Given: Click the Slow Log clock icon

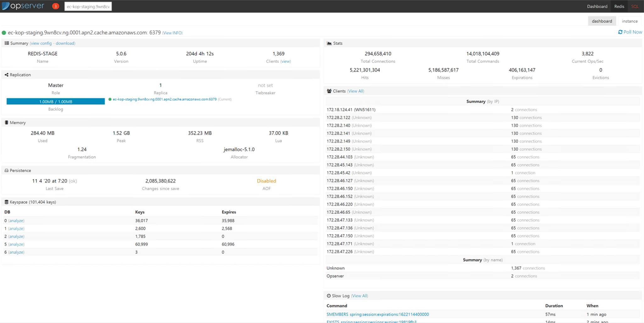Looking at the screenshot, I should [329, 296].
